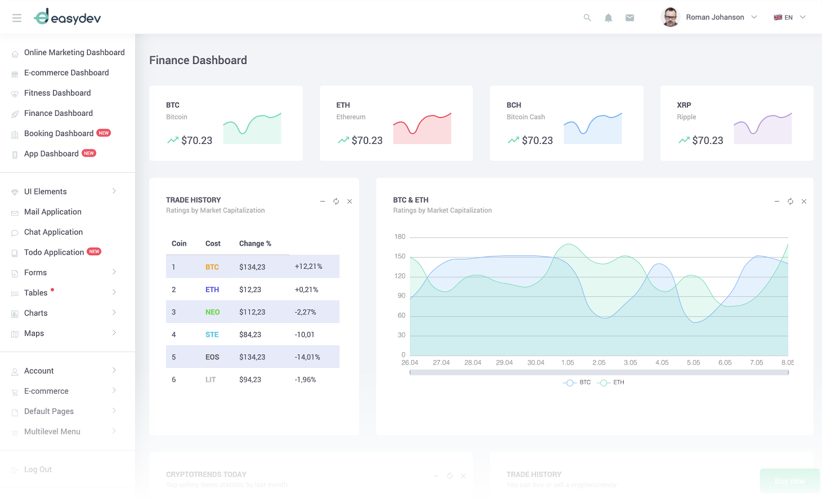The image size is (822, 504).
Task: Collapse the Trade History panel
Action: pos(323,201)
